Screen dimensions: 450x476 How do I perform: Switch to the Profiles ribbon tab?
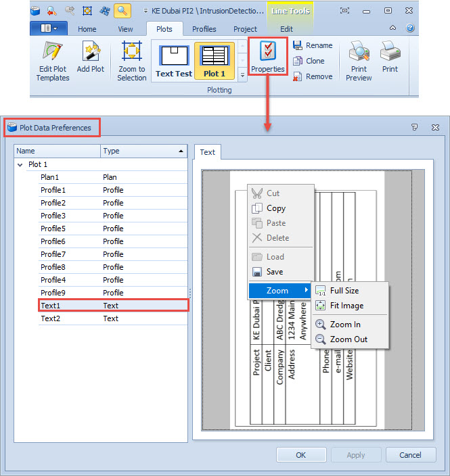[204, 29]
